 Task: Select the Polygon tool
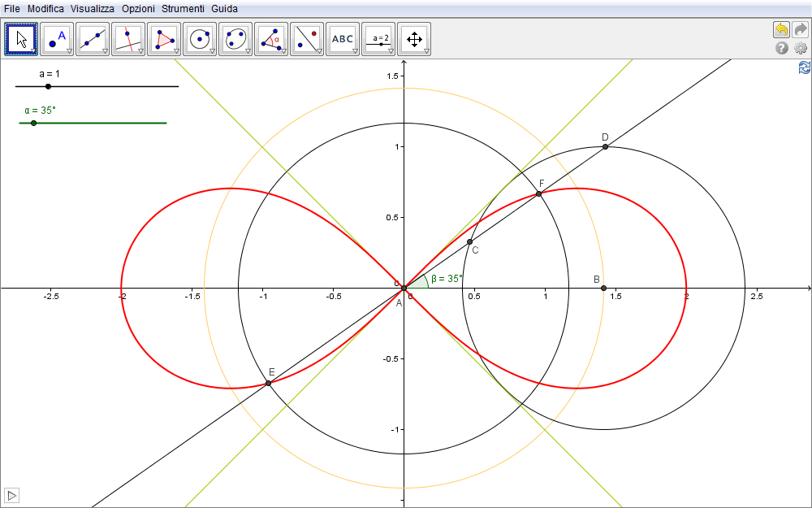pos(164,38)
